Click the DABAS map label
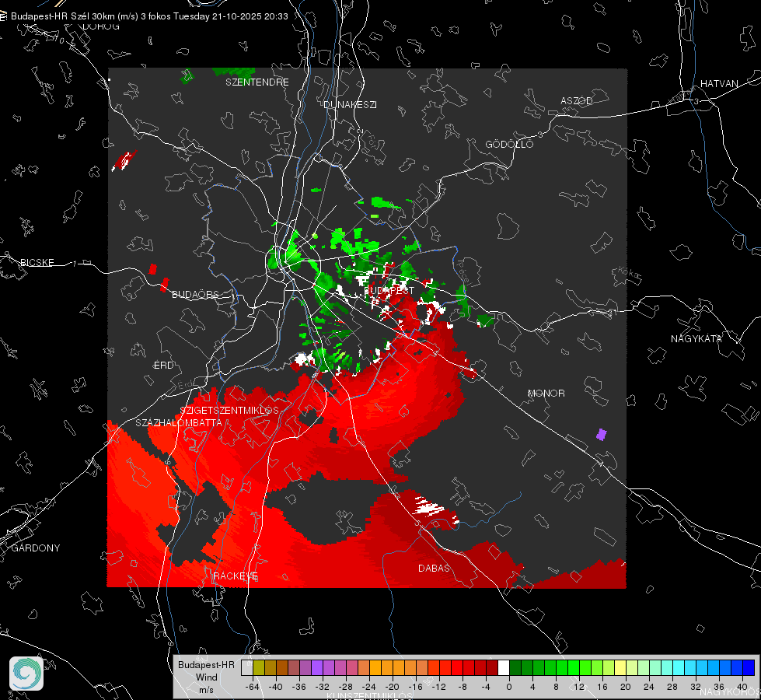This screenshot has width=761, height=700. [x=434, y=568]
